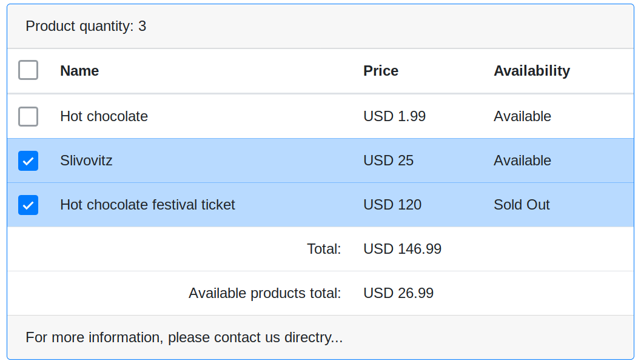641x364 pixels.
Task: Click Available status in Hot chocolate row
Action: (522, 116)
